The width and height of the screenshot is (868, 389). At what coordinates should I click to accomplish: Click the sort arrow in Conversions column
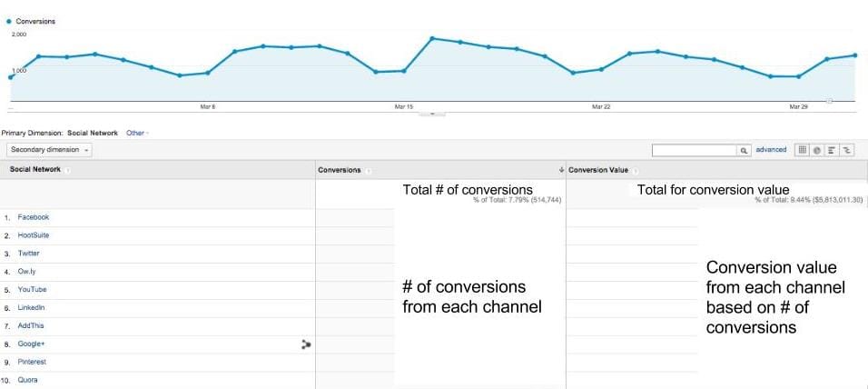pos(562,170)
